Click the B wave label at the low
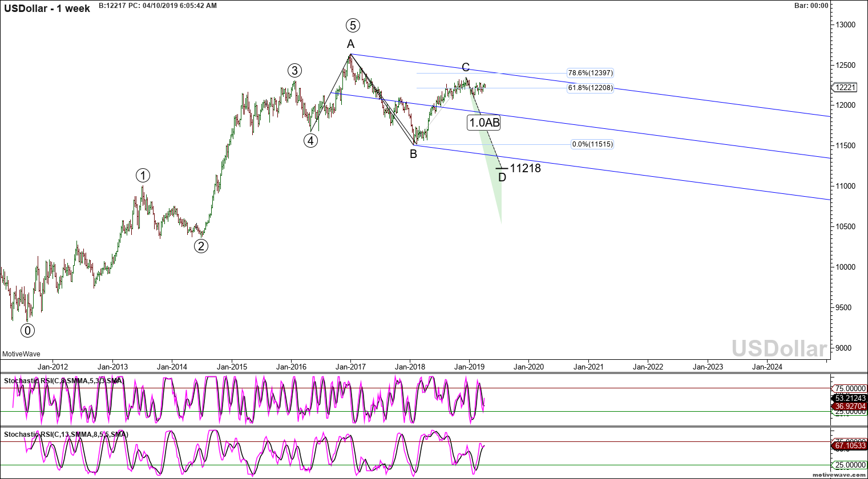 coord(413,153)
